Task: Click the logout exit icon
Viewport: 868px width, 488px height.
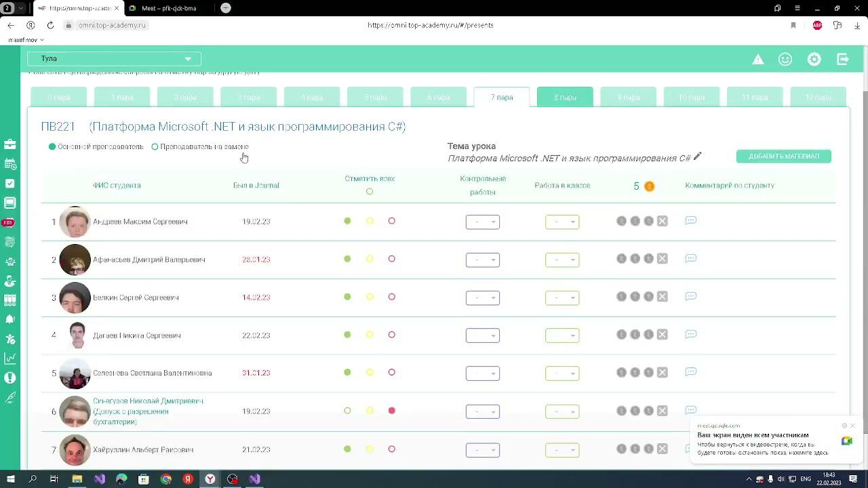Action: click(x=843, y=60)
